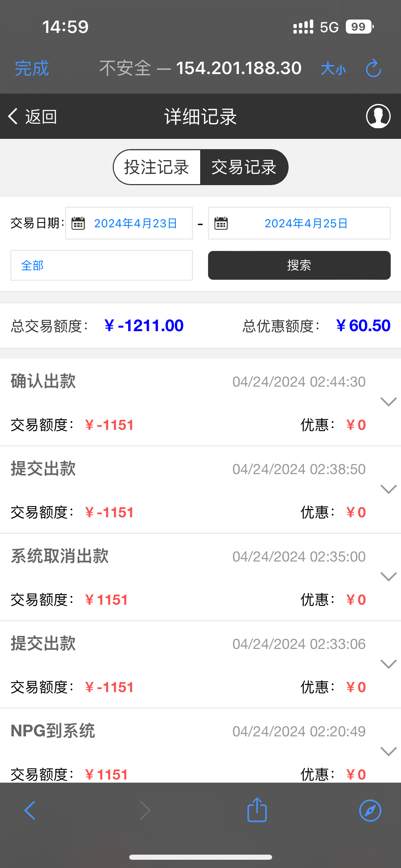Switch to 投注记录 tab
Image resolution: width=401 pixels, height=868 pixels.
point(157,167)
